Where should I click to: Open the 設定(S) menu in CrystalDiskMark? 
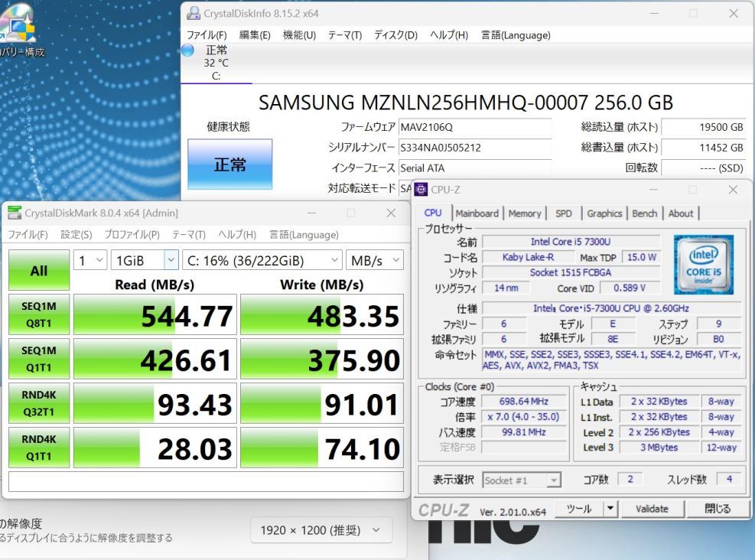[76, 235]
